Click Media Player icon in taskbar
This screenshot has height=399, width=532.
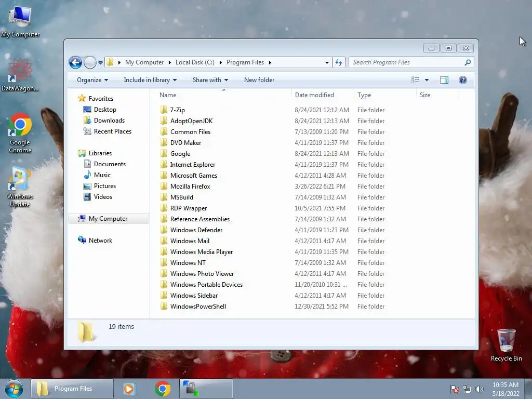(129, 389)
